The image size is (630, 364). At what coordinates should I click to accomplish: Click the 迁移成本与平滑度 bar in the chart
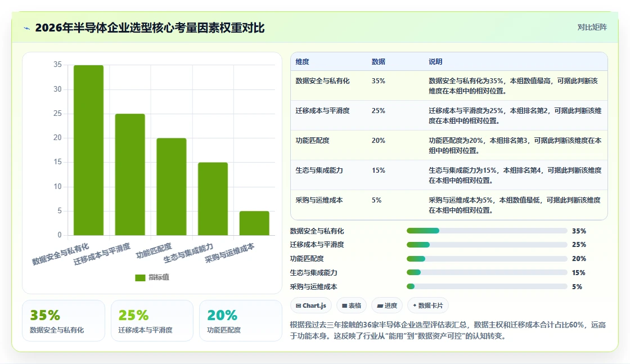point(130,174)
